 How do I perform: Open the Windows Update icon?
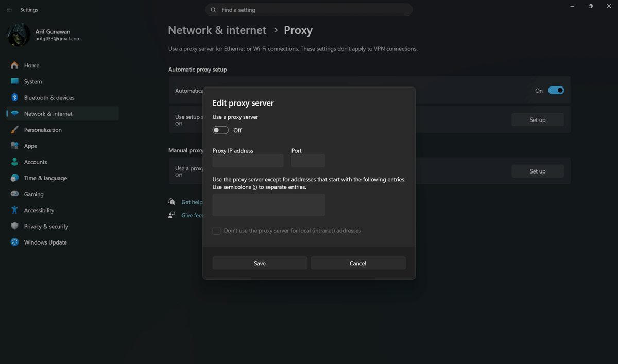[14, 242]
